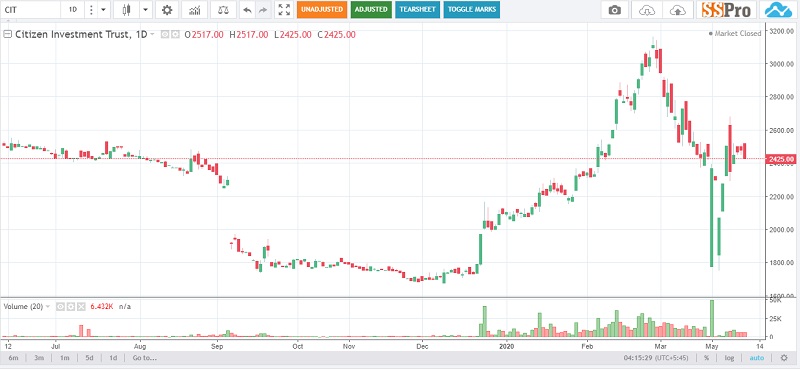Select the 1d time range

click(x=113, y=358)
